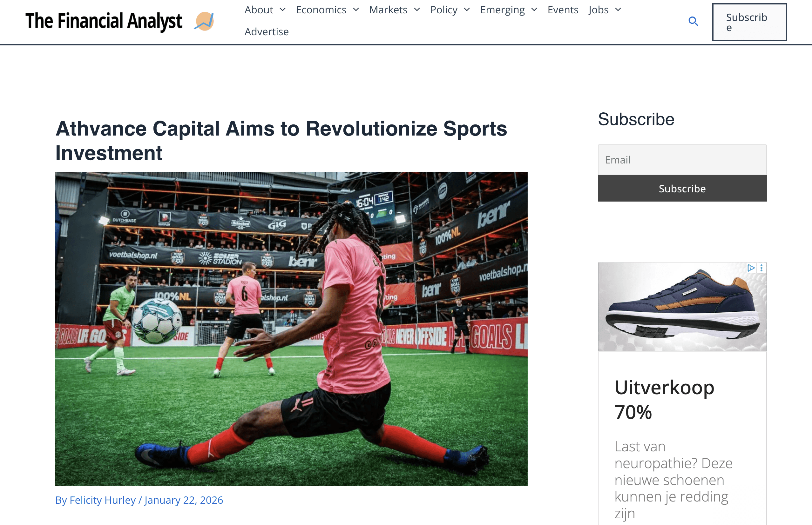This screenshot has width=812, height=525.
Task: Expand the About menu chevron
Action: pos(283,10)
